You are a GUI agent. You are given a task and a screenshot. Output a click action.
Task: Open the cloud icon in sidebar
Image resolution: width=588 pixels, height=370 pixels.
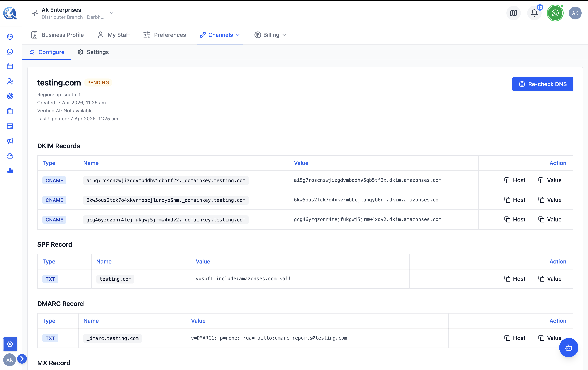(10, 156)
